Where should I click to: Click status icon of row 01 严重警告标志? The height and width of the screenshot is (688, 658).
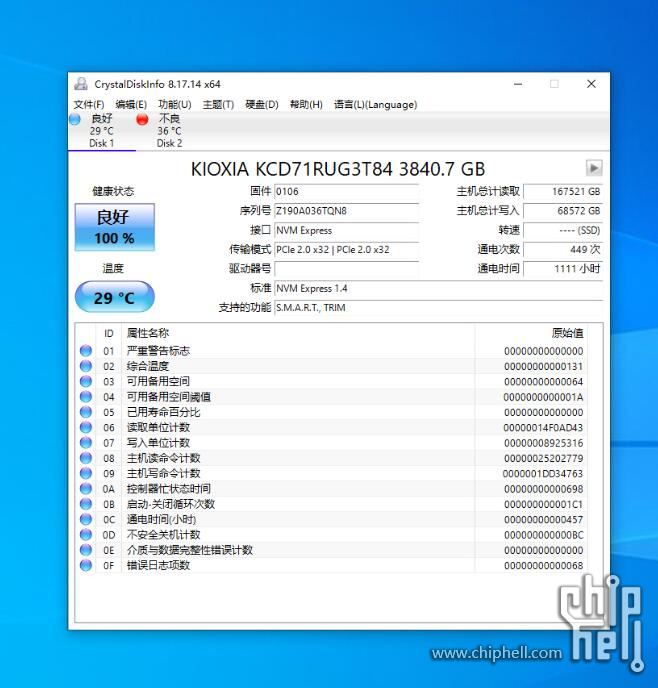pos(86,351)
